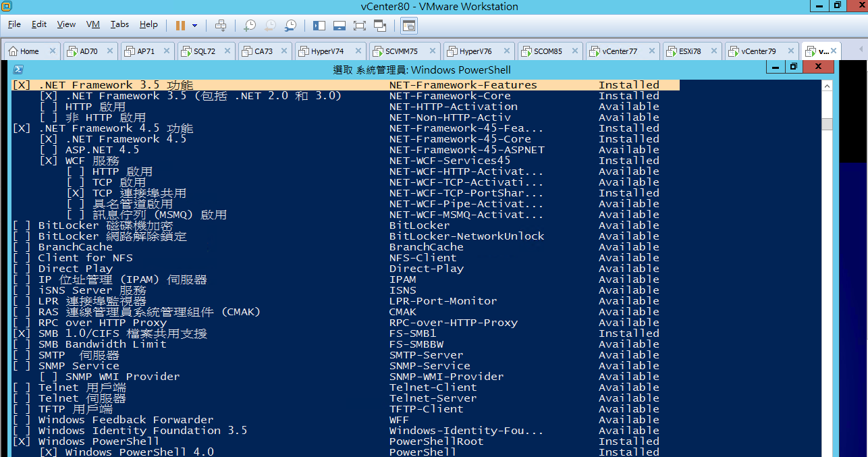The width and height of the screenshot is (868, 457).
Task: Enter full screen mode icon
Action: coord(360,26)
